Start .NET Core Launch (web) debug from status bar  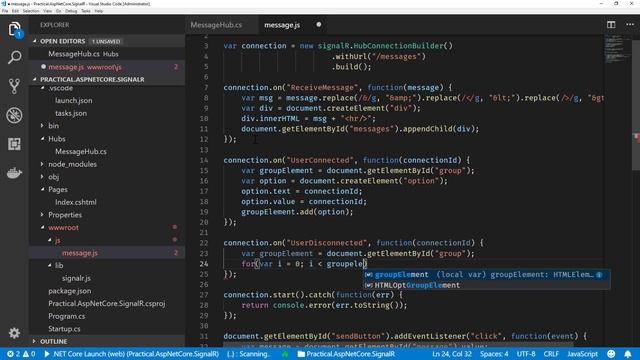point(131,354)
